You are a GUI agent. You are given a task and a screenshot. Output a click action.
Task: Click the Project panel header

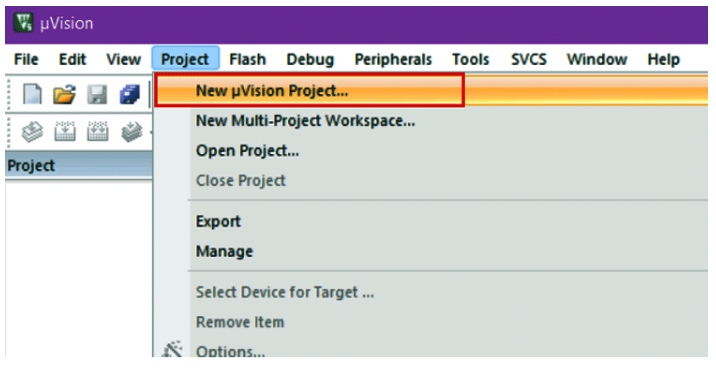(79, 165)
